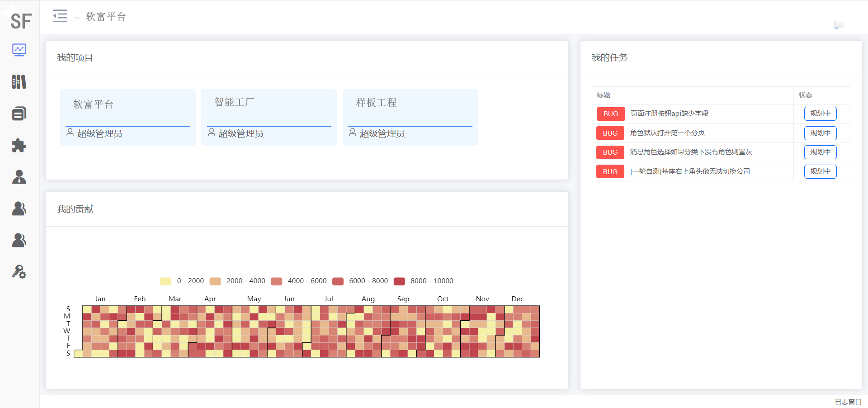Click the 6000 - 8000 legend color swatch
Image resolution: width=868 pixels, height=408 pixels.
338,281
